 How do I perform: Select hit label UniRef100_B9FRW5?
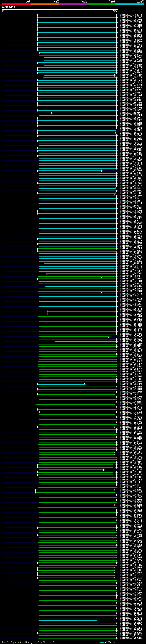click(x=131, y=75)
